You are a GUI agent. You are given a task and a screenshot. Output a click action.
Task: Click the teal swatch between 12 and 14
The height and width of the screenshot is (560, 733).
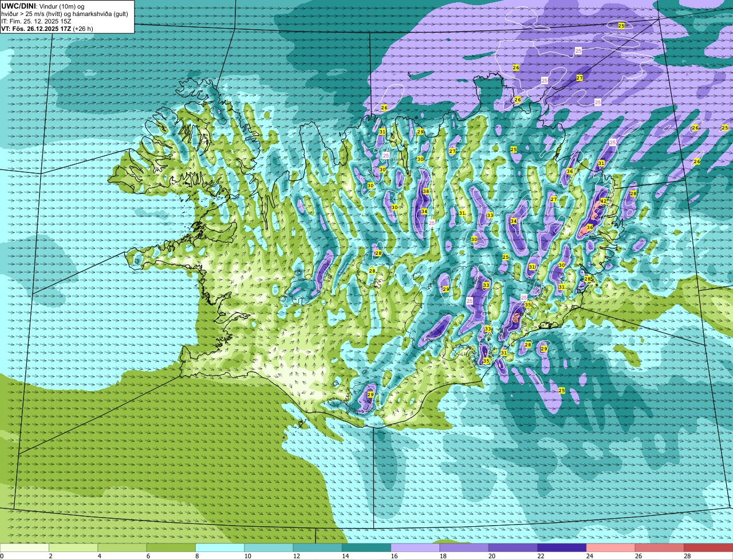[x=318, y=547]
